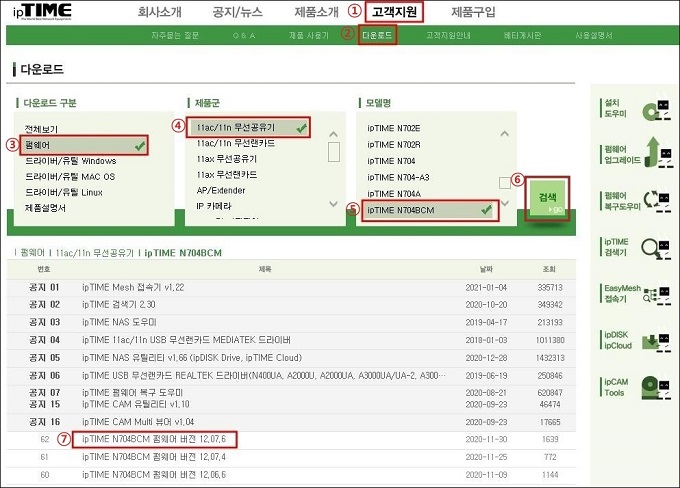Open the ipTIME 검색기 magnifier icon
The width and height of the screenshot is (680, 488).
(x=656, y=249)
